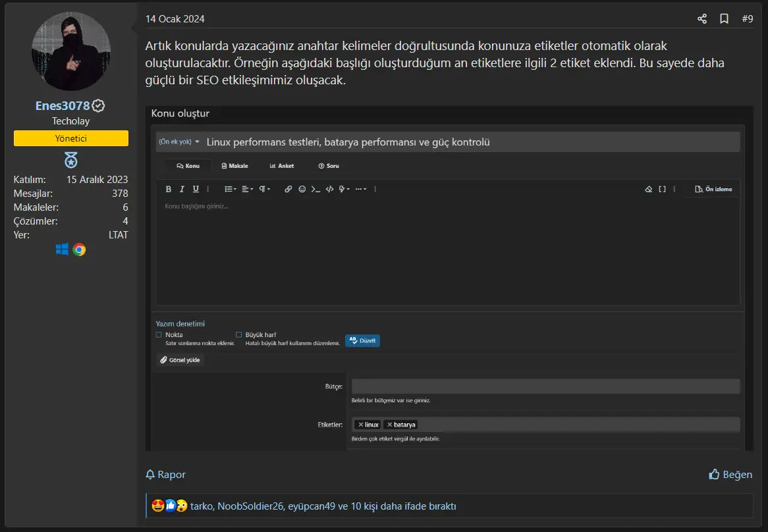Remove the linux tag with its X
768x532 pixels.
360,425
